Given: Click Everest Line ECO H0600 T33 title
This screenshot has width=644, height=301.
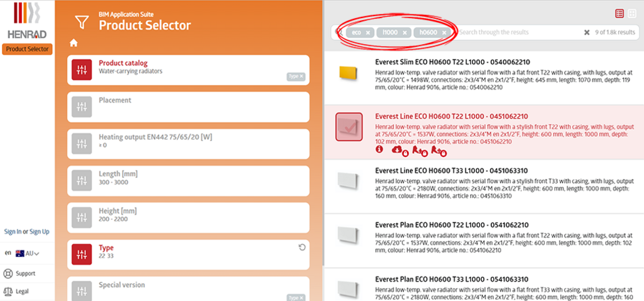Looking at the screenshot, I should [452, 171].
